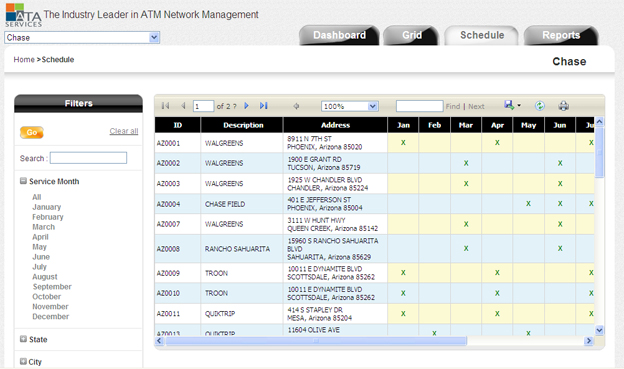Click the back to parent report arrow
This screenshot has width=624, height=369.
coord(296,106)
